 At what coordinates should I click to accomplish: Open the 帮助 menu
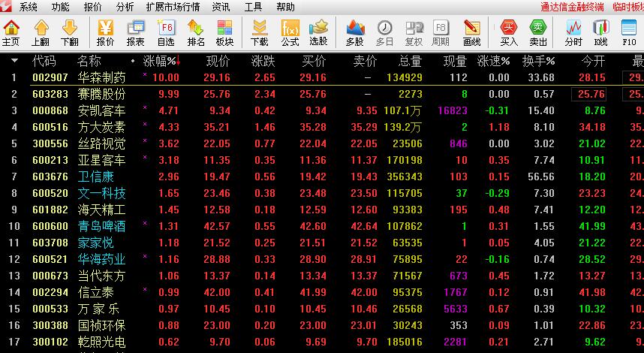[285, 7]
